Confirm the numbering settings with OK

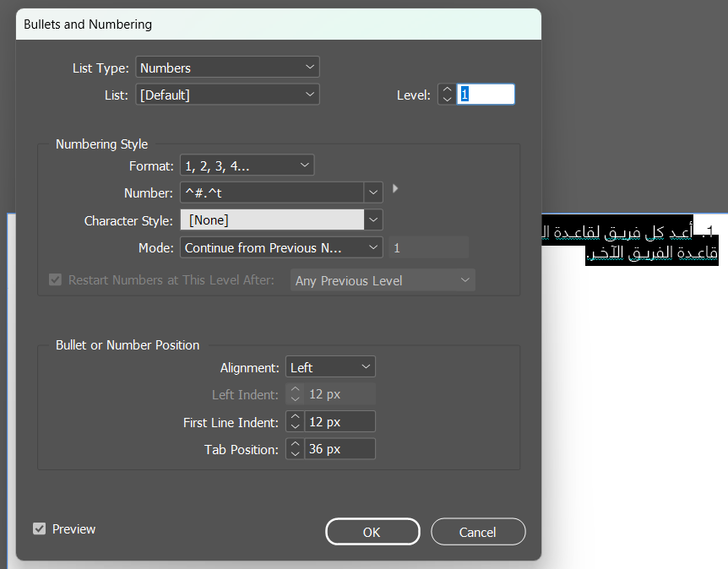coord(372,531)
